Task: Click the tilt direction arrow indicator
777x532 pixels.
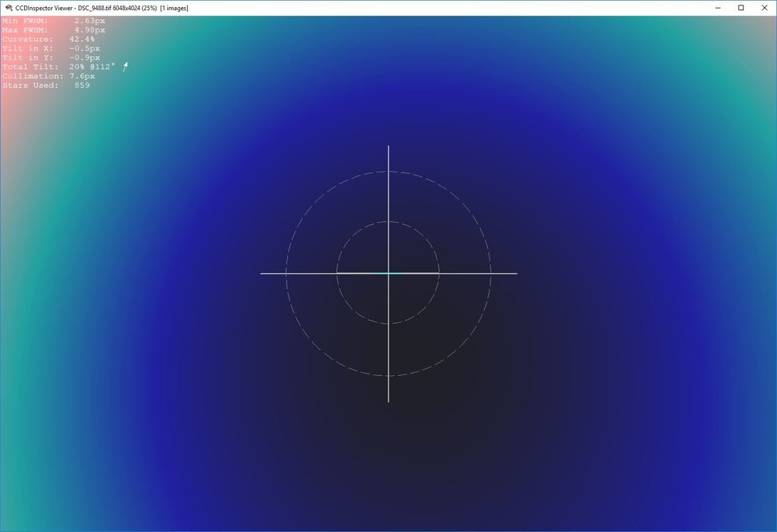Action: (125, 66)
